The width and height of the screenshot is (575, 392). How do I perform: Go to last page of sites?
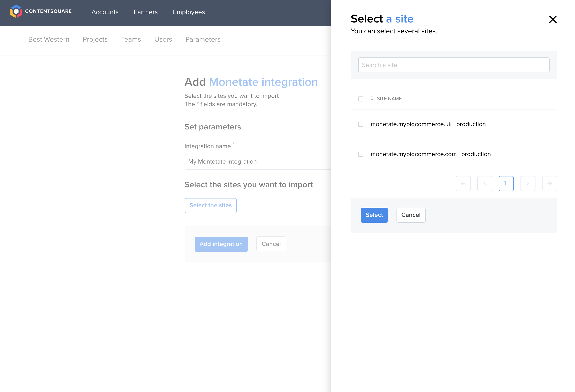point(549,183)
